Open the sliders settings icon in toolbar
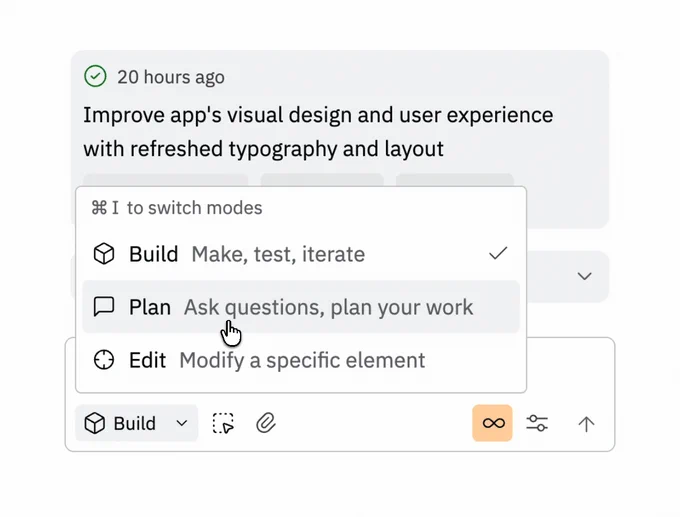This screenshot has width=680, height=517. pyautogui.click(x=537, y=424)
